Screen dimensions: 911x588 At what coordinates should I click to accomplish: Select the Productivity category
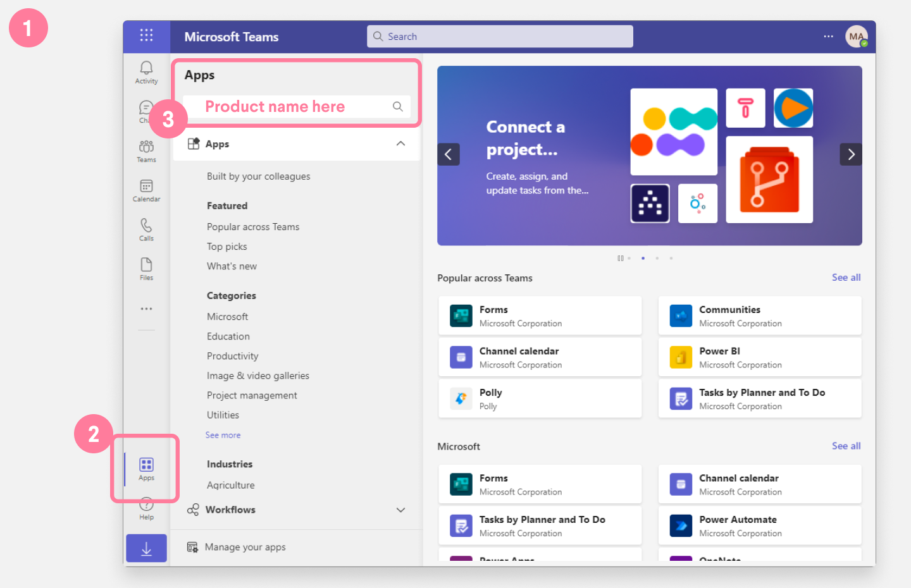click(232, 356)
